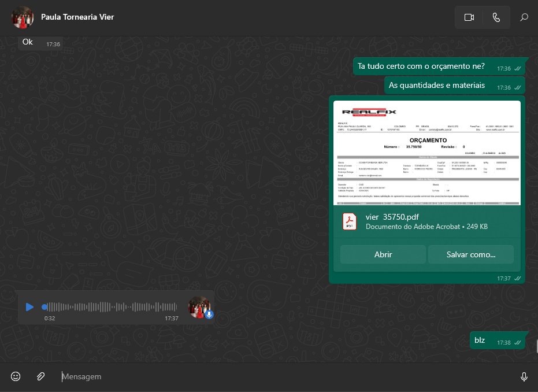Viewport: 538px width, 392px height.
Task: Play the 0:32 voice message
Action: (29, 307)
